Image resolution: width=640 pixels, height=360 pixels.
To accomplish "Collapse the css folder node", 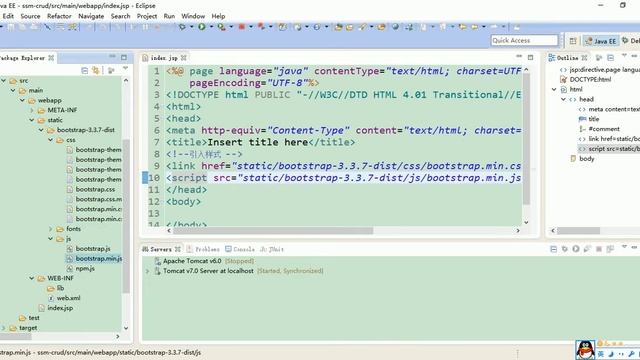I will (51, 140).
